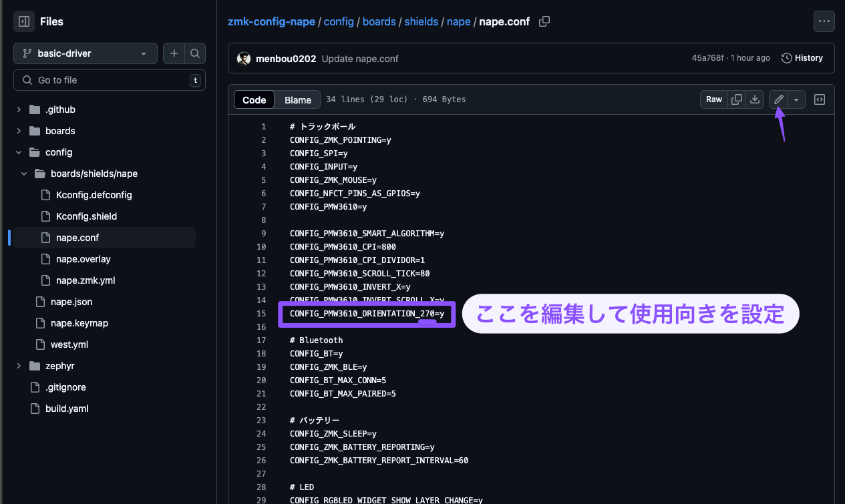This screenshot has height=504, width=845.
Task: Expand the boards folder chevron
Action: point(19,131)
